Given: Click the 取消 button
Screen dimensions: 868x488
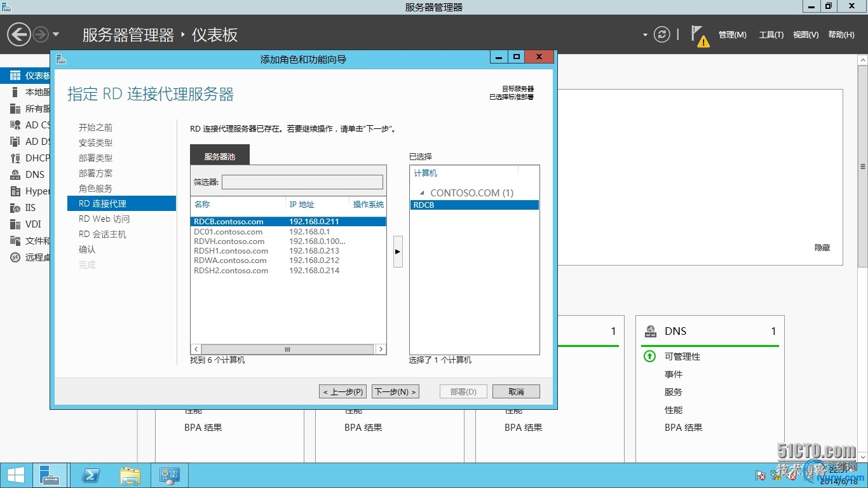Looking at the screenshot, I should click(x=516, y=392).
